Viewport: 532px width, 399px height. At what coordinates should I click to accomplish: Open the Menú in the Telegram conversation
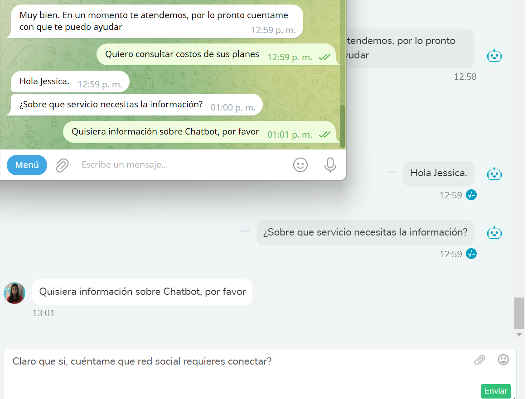click(26, 165)
